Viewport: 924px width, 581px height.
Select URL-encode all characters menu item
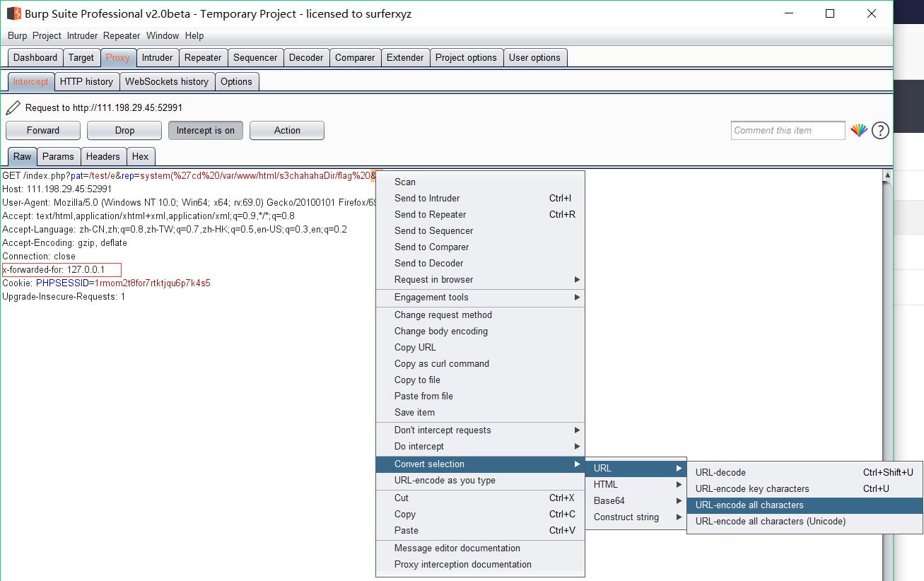(749, 505)
